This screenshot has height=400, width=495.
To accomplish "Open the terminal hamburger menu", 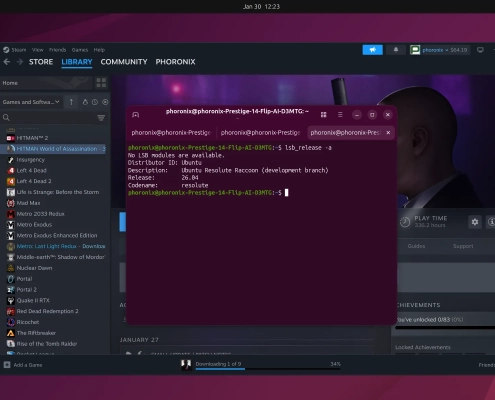I will tap(340, 115).
